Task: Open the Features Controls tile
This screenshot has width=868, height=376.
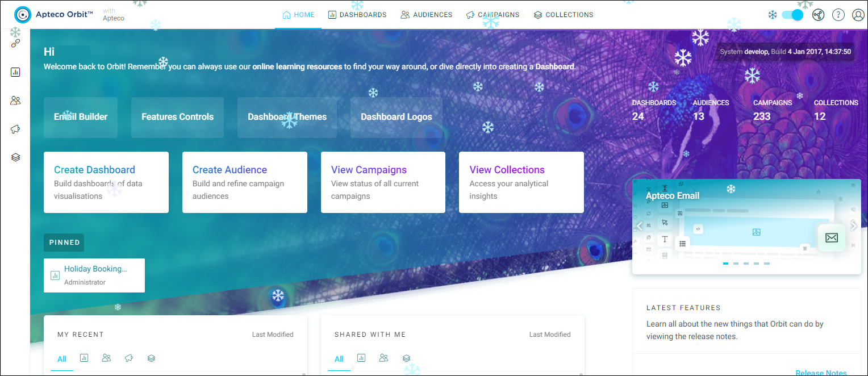Action: point(177,117)
